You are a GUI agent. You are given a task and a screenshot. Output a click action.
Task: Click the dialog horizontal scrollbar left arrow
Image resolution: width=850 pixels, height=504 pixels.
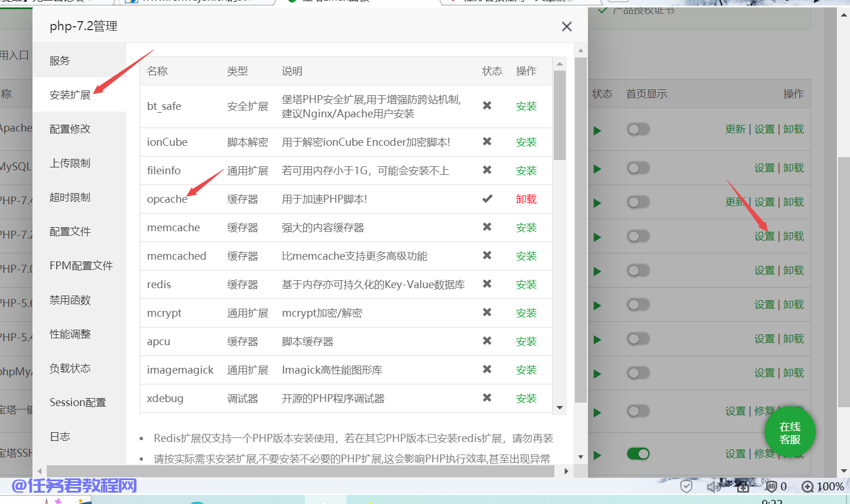click(39, 471)
